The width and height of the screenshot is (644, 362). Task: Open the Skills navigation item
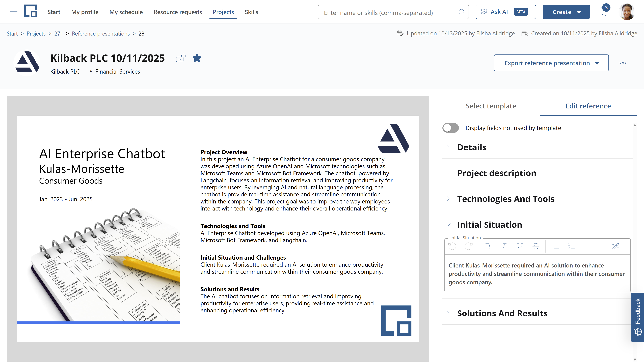click(251, 12)
